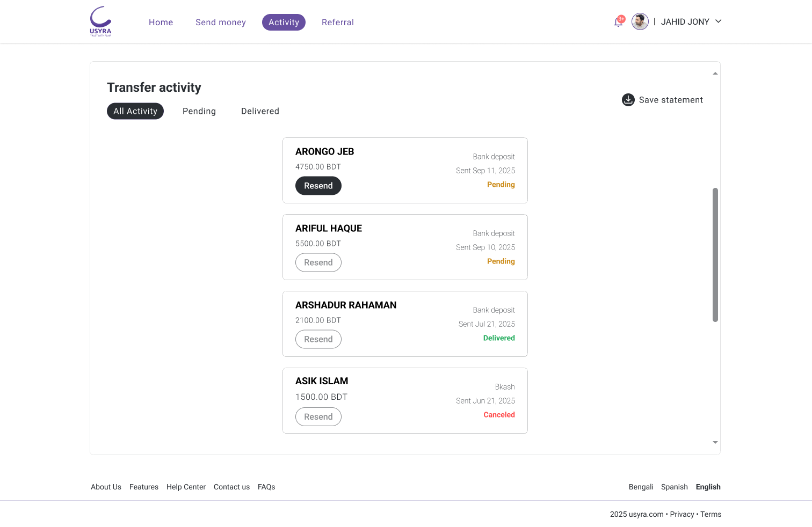This screenshot has width=812, height=527.
Task: Switch language to Bengali
Action: [x=641, y=487]
